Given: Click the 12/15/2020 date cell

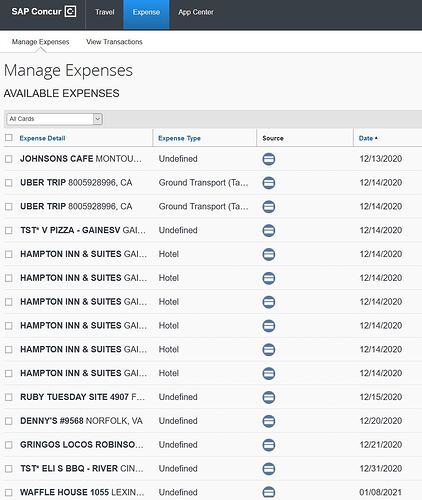Looking at the screenshot, I should [381, 397].
